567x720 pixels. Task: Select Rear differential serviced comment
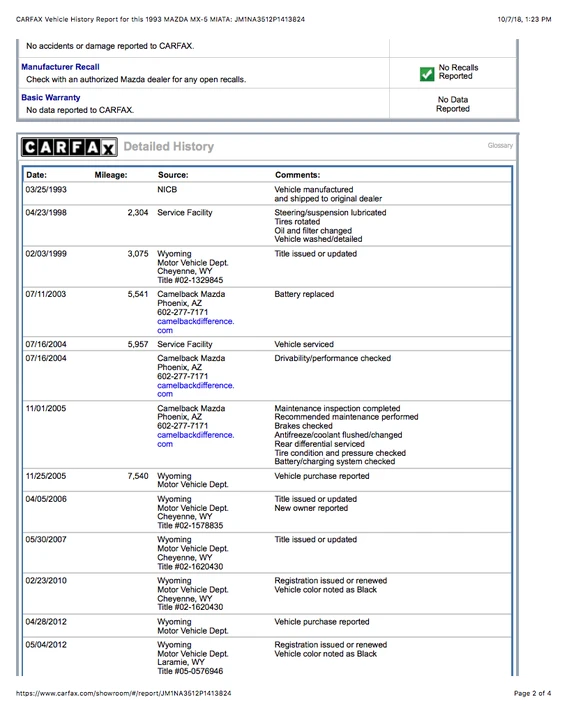click(319, 444)
